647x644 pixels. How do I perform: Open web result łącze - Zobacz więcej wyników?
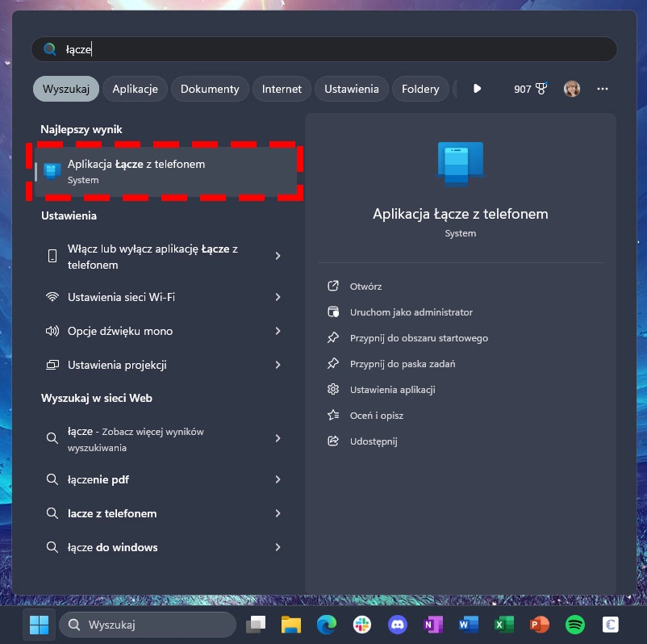165,439
